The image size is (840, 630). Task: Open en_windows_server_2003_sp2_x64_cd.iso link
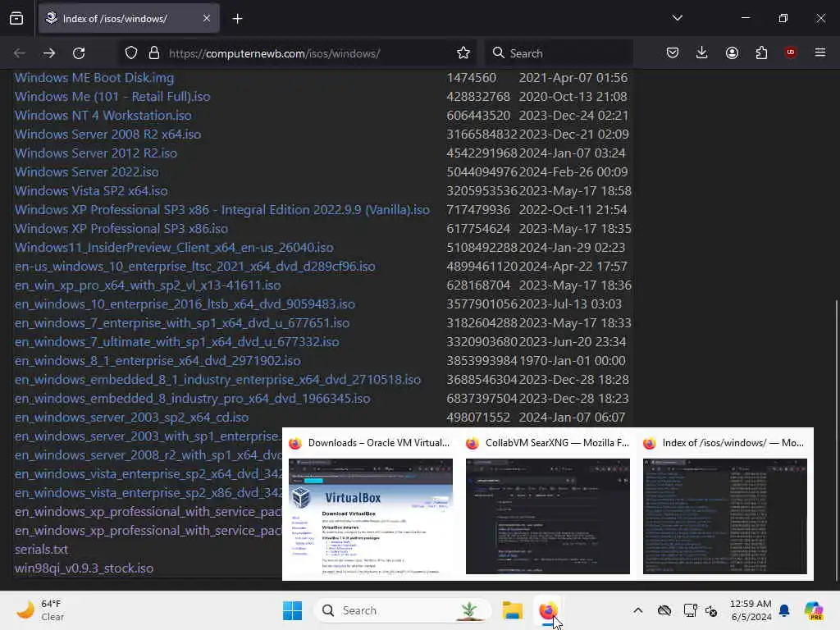click(x=132, y=418)
